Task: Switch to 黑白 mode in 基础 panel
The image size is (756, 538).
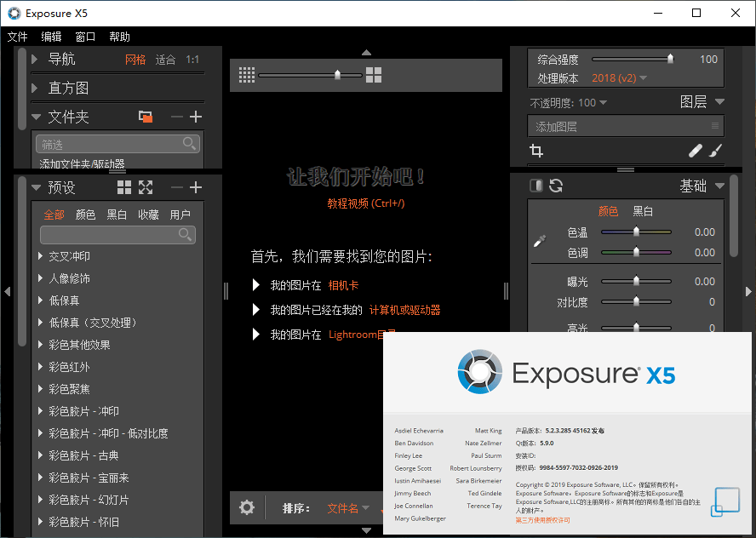Action: (x=643, y=211)
